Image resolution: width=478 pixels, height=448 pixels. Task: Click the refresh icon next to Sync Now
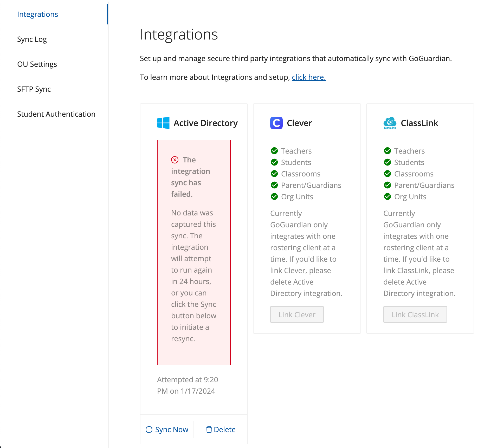tap(148, 430)
